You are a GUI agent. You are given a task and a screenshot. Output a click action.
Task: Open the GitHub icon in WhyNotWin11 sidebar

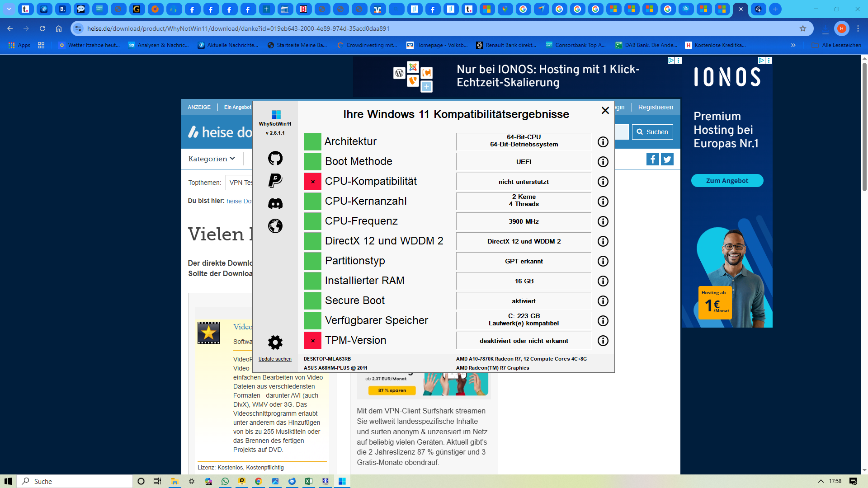coord(275,158)
